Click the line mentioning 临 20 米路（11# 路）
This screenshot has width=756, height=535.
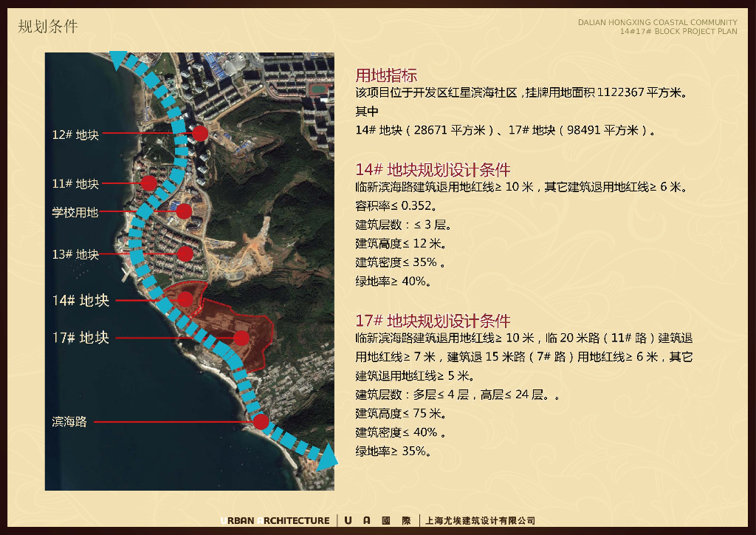(x=524, y=338)
